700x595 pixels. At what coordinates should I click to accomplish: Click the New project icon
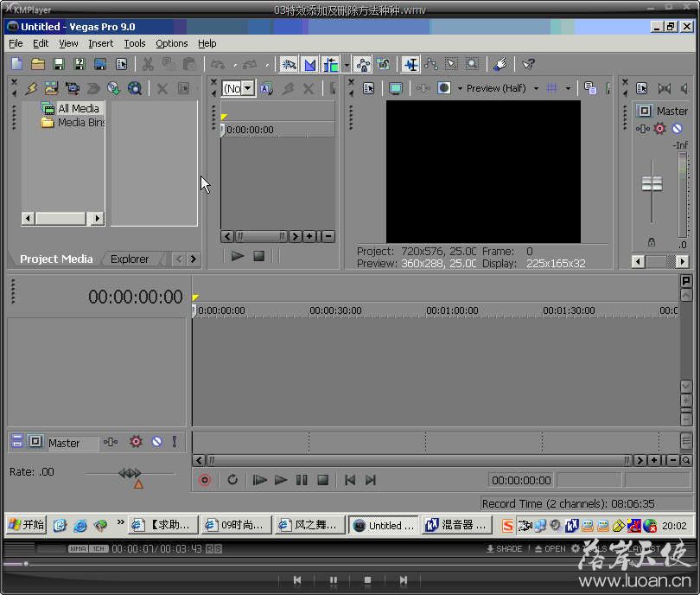[17, 64]
